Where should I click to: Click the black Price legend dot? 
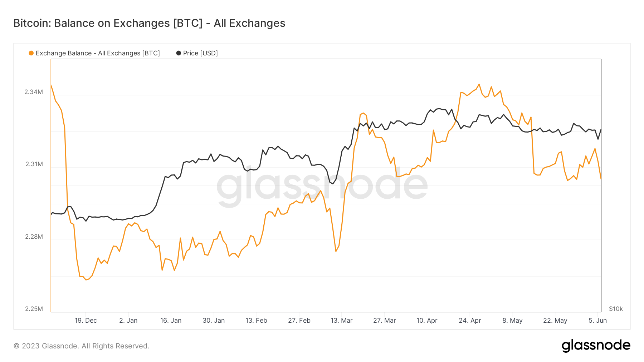(179, 53)
